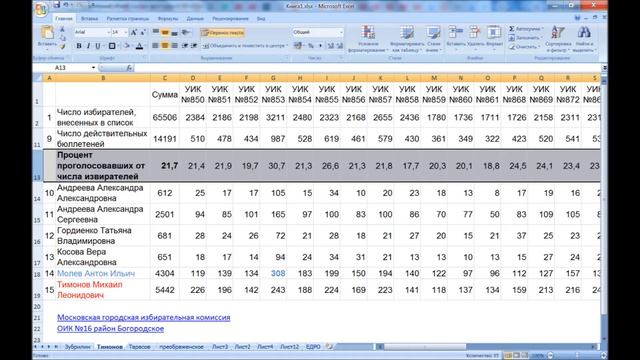
Task: Align text to the right
Action: [175, 46]
